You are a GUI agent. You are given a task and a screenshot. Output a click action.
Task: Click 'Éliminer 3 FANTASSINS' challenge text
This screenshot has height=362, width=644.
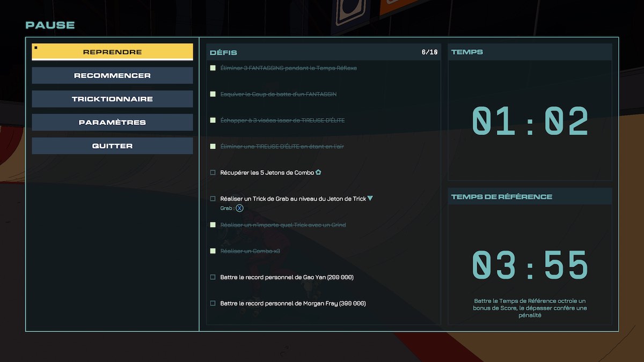pos(289,68)
